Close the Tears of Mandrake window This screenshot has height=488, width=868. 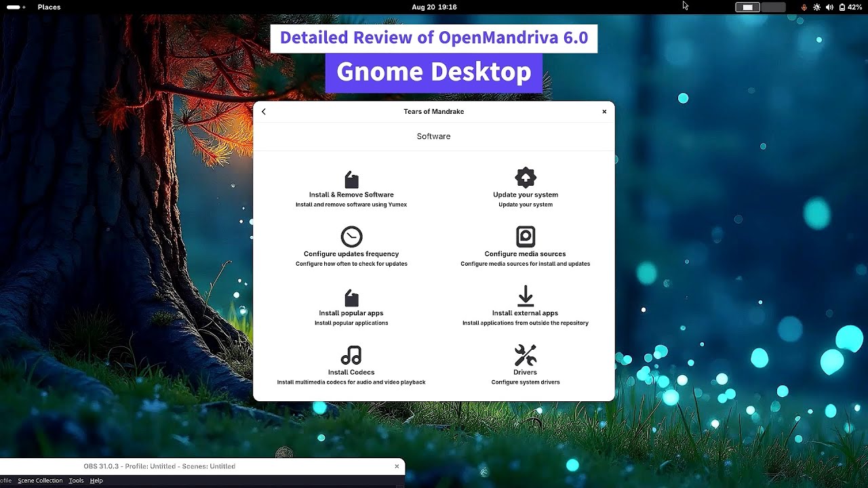tap(604, 112)
